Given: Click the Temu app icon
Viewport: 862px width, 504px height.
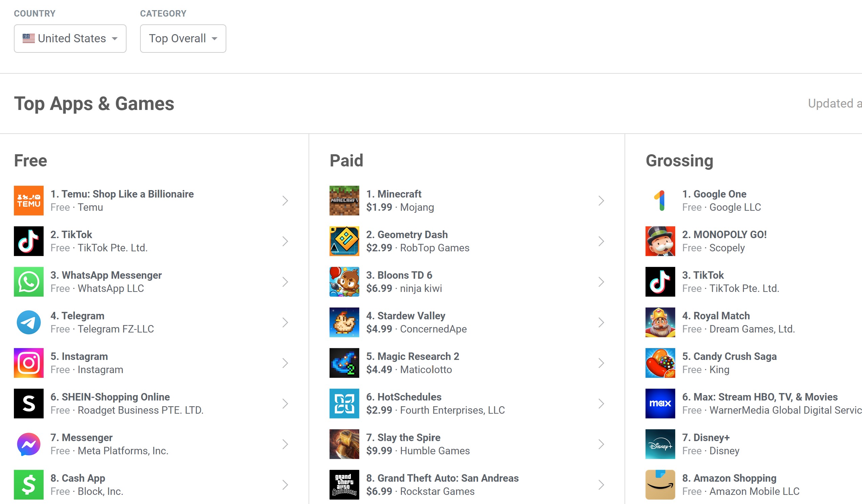Looking at the screenshot, I should [x=29, y=201].
